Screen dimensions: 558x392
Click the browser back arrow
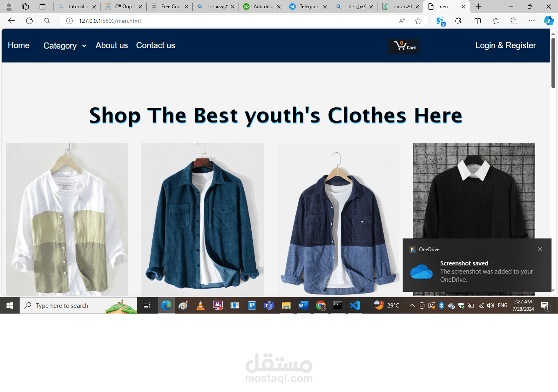click(11, 21)
